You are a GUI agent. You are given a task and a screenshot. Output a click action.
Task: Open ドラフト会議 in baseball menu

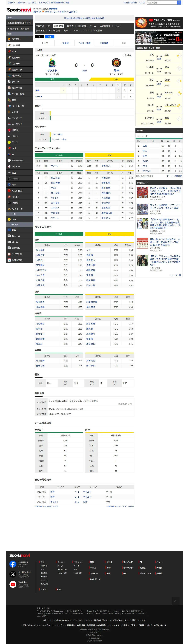(x=54, y=31)
